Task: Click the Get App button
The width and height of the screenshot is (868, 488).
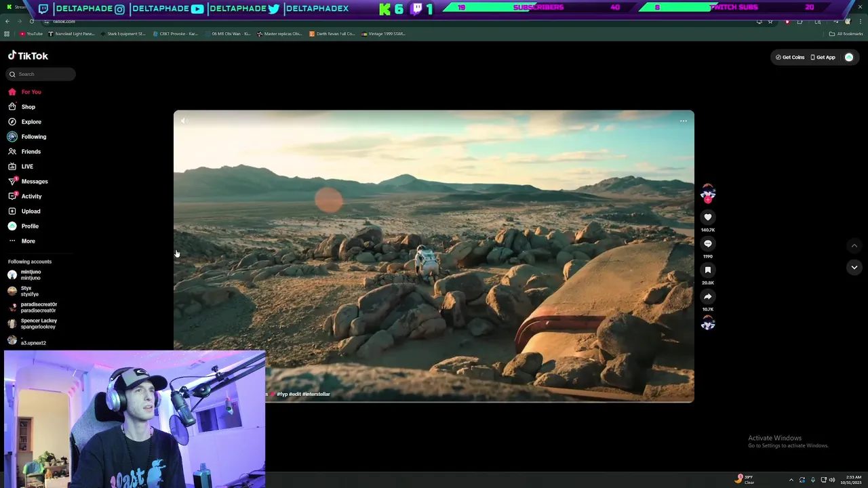Action: tap(823, 57)
